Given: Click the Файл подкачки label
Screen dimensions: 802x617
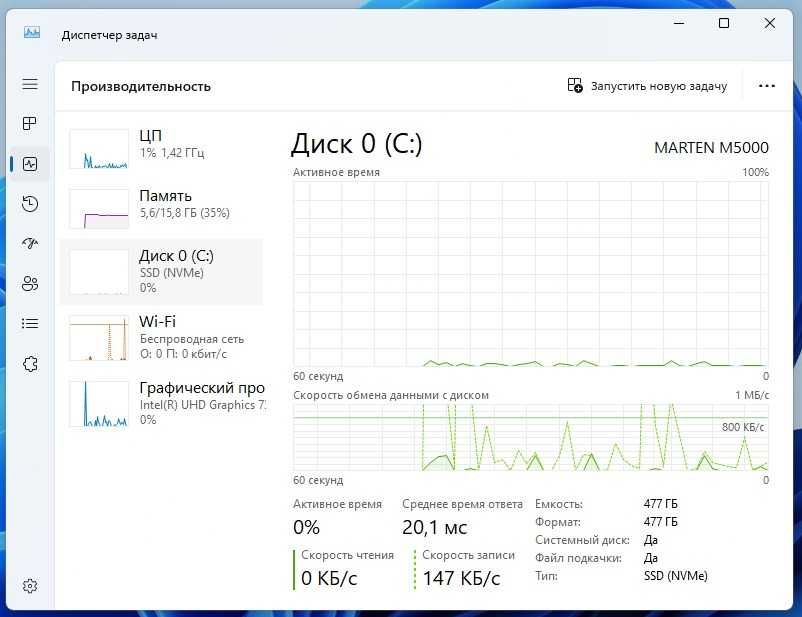Looking at the screenshot, I should [x=578, y=558].
